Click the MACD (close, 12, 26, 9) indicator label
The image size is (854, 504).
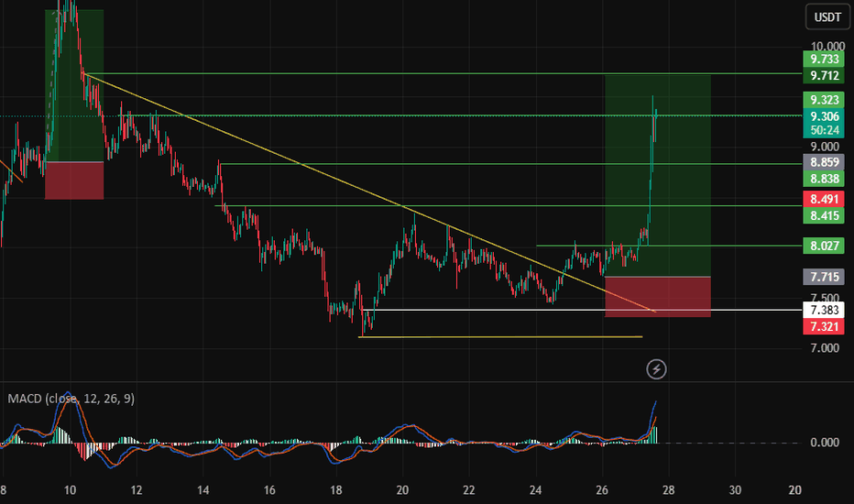(x=71, y=399)
